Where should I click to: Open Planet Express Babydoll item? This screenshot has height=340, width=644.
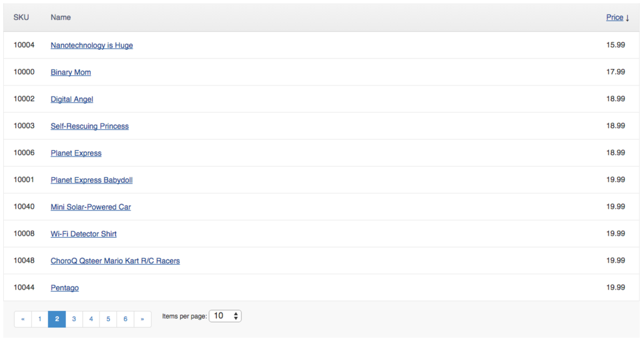[x=91, y=180]
